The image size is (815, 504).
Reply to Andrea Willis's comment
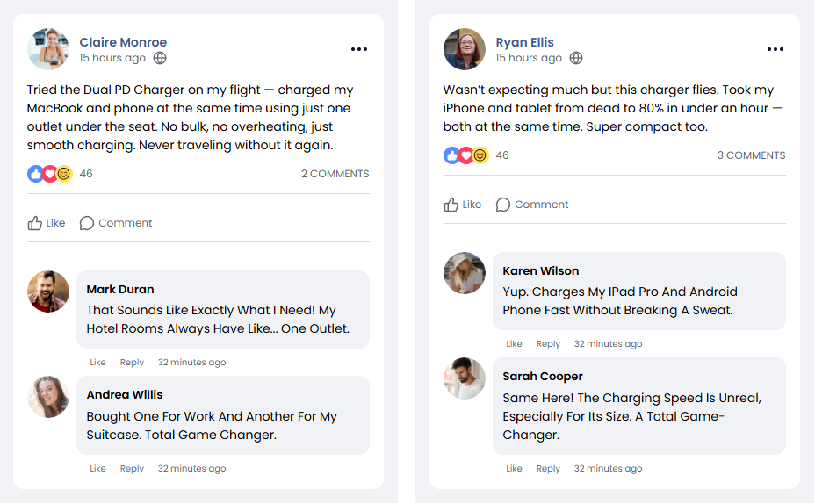tap(132, 469)
